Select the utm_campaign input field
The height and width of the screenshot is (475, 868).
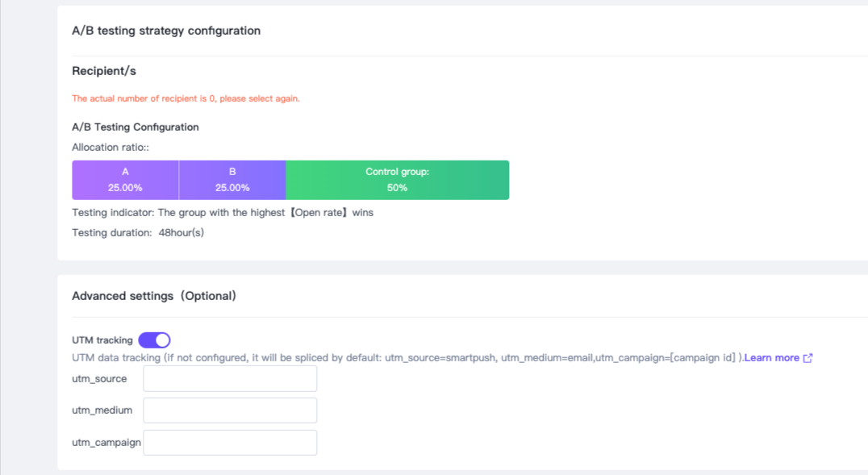tap(230, 442)
